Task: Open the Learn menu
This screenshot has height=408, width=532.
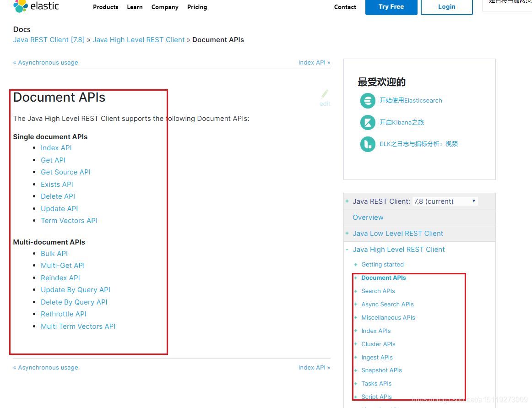Action: pyautogui.click(x=135, y=7)
